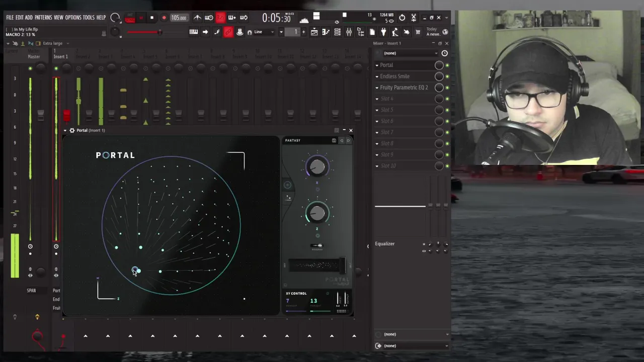Toggle Fruity Parametric EQ 2 slot LED
Viewport: 644px width, 362px height.
[x=447, y=87]
